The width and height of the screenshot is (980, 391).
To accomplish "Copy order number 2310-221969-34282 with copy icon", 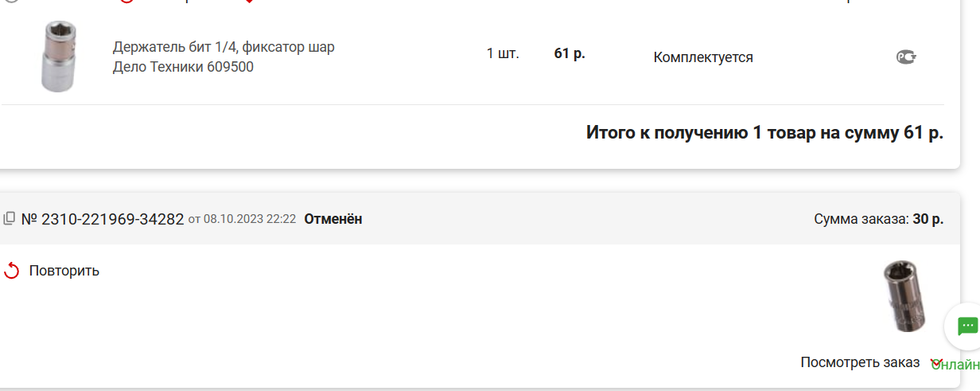I will pyautogui.click(x=10, y=218).
